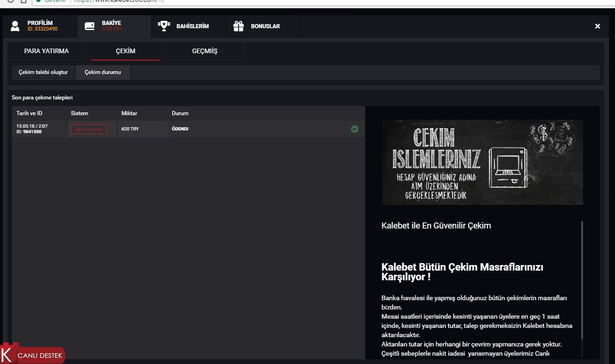This screenshot has height=364, width=615.
Task: Click the profile person icon
Action: click(x=15, y=26)
